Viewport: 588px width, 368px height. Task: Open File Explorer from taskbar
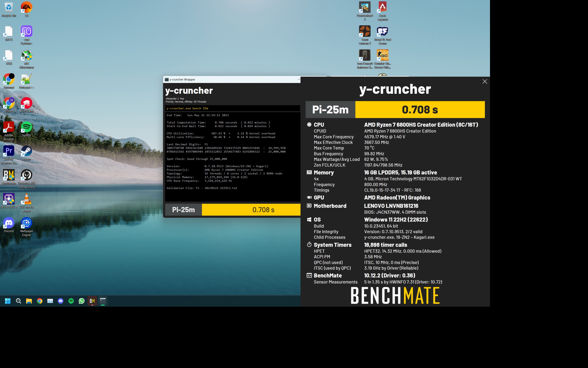click(x=29, y=301)
